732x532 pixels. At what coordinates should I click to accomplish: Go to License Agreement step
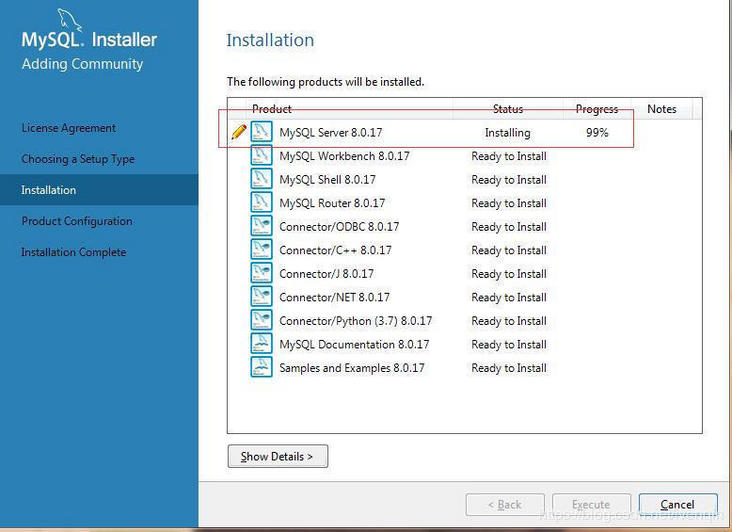(69, 128)
